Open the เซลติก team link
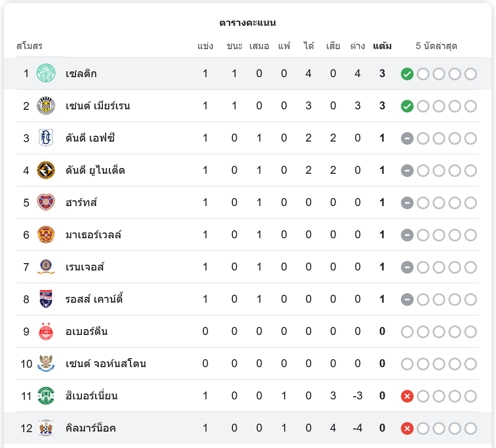496x448 pixels. tap(81, 73)
